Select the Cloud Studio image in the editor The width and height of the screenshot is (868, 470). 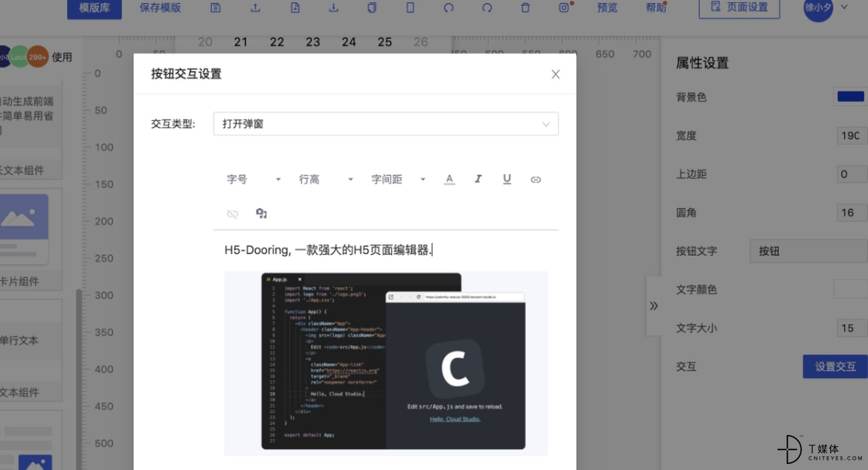click(386, 363)
